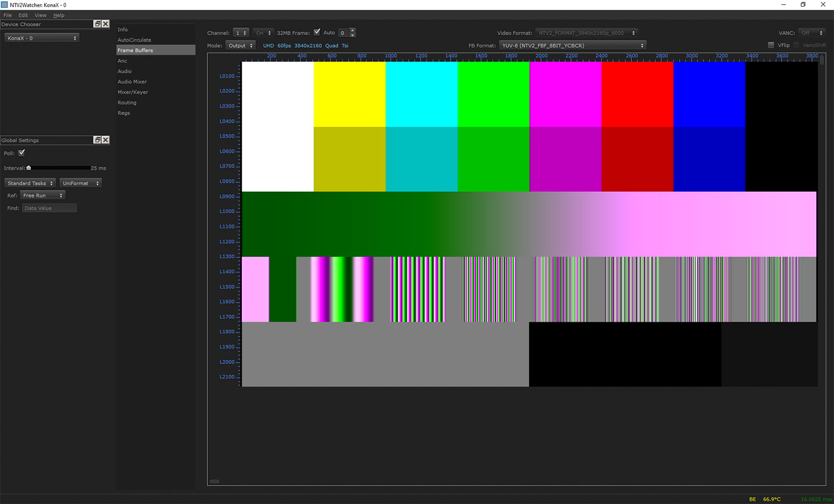Undock the Device Chooser panel

(x=97, y=24)
